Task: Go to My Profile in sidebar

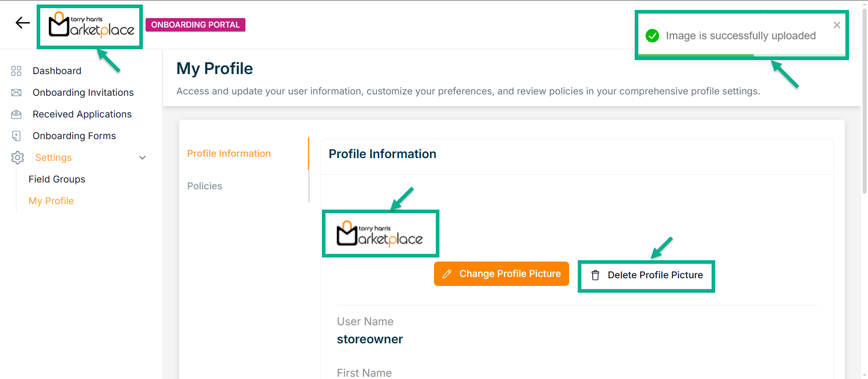Action: pyautogui.click(x=51, y=201)
